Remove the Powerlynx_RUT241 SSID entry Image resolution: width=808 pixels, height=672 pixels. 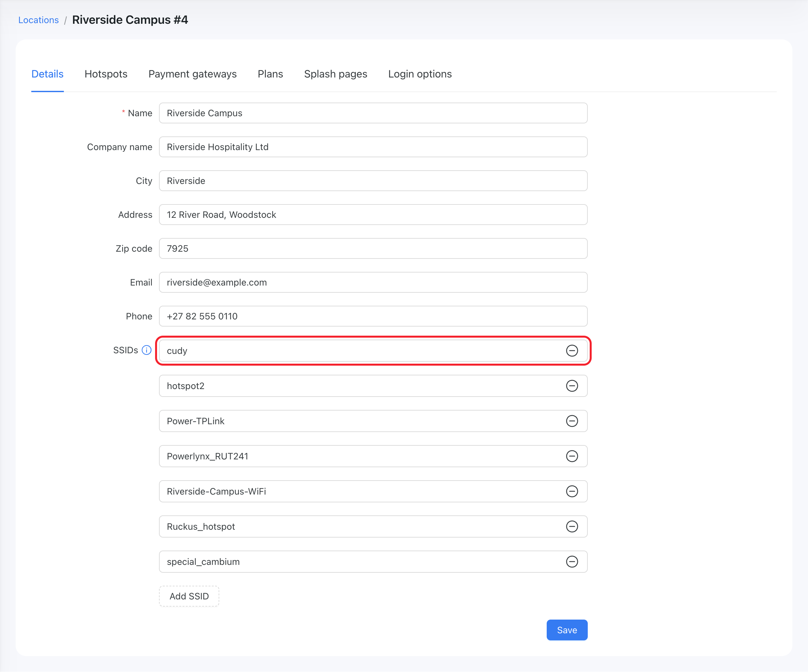tap(572, 456)
